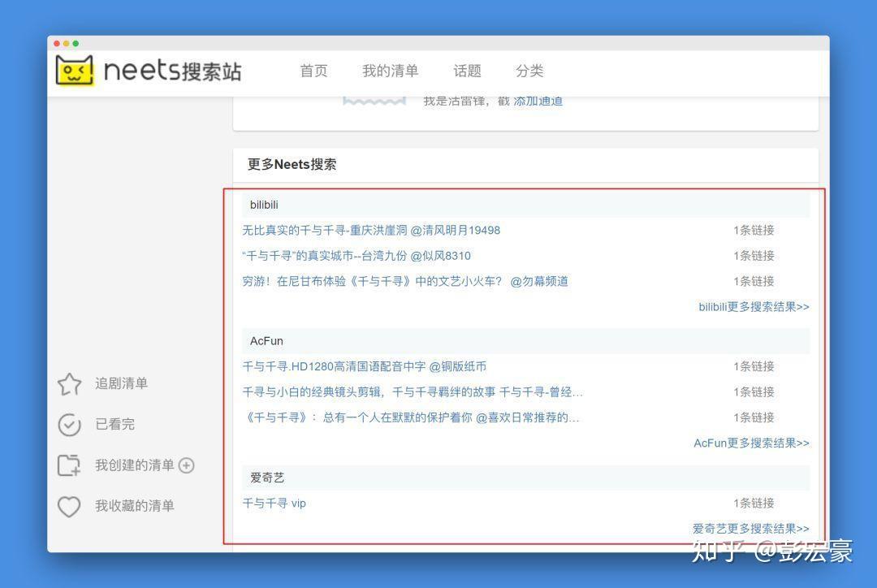Click 1条链接 on the 千与千寻 vip row
The image size is (877, 588).
coord(754,504)
